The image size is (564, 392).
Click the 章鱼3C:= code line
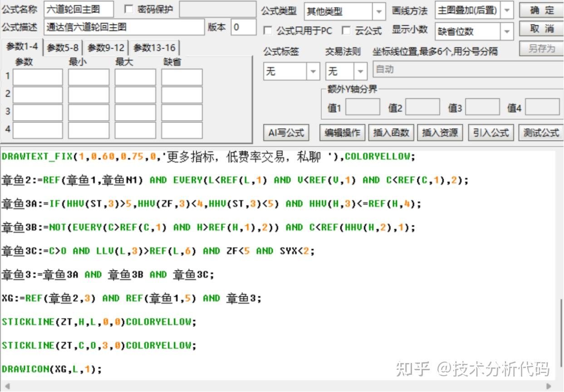pyautogui.click(x=158, y=251)
